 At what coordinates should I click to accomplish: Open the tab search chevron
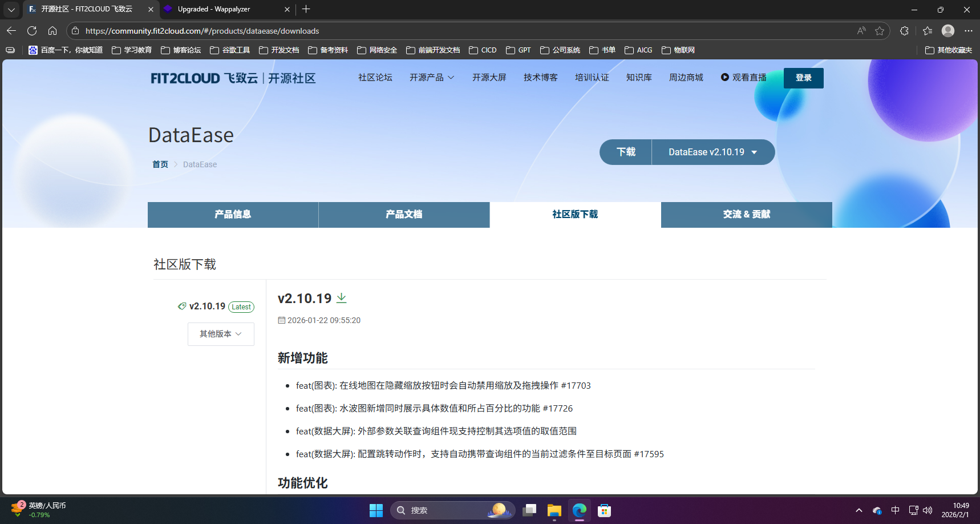click(x=11, y=9)
